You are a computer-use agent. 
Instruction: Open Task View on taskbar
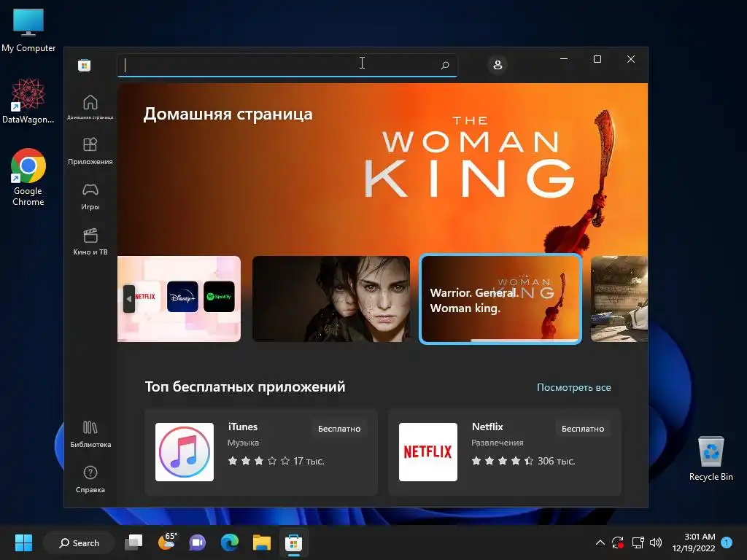[x=134, y=542]
